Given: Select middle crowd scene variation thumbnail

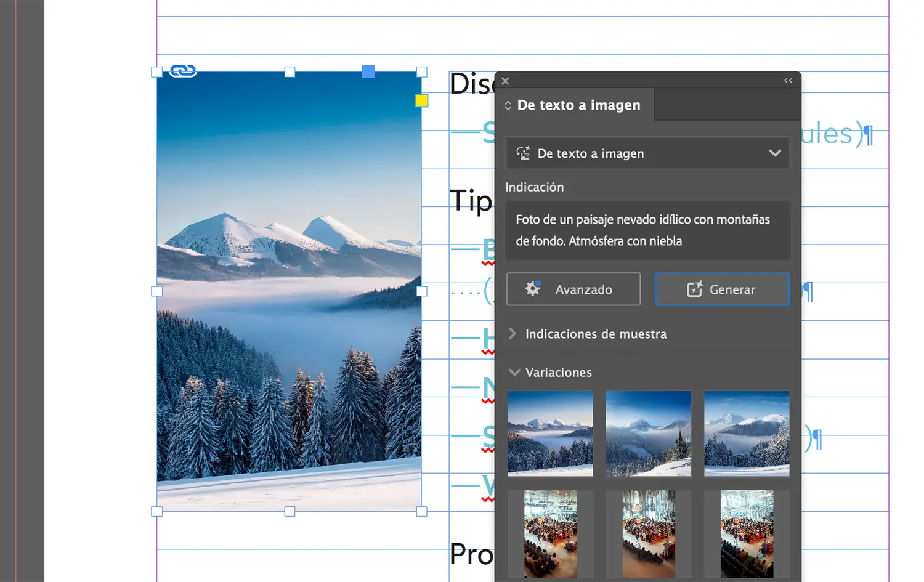Looking at the screenshot, I should [x=649, y=534].
